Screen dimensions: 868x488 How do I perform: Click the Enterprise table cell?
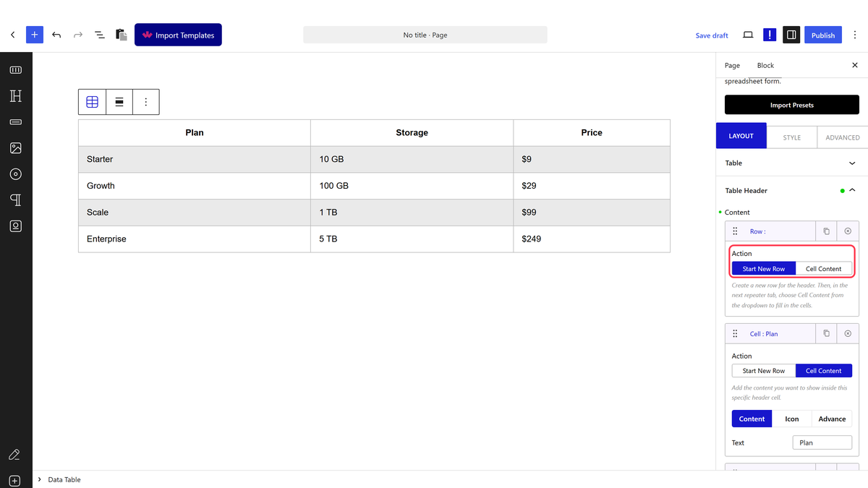195,239
